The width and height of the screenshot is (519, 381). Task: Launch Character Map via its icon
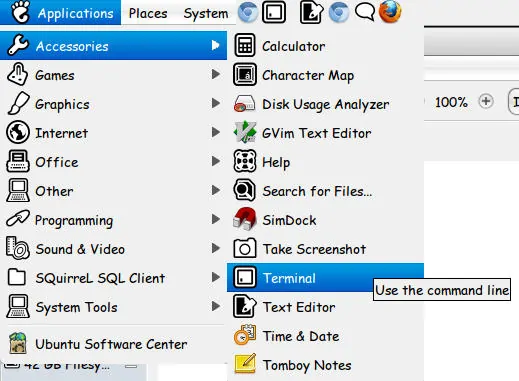click(x=245, y=75)
